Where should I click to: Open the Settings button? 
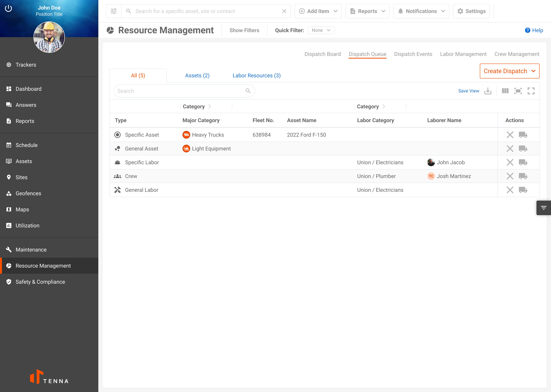coord(471,11)
